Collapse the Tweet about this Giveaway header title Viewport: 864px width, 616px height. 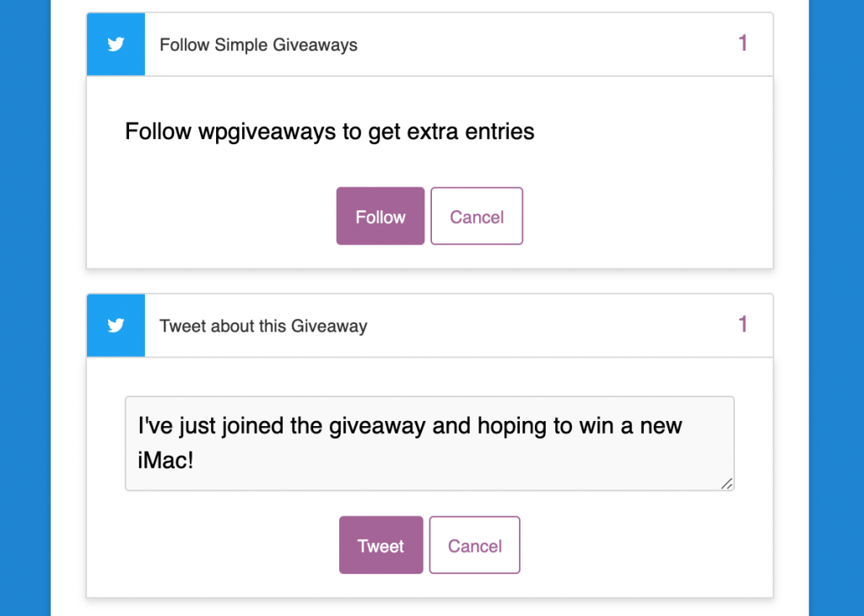pyautogui.click(x=263, y=326)
